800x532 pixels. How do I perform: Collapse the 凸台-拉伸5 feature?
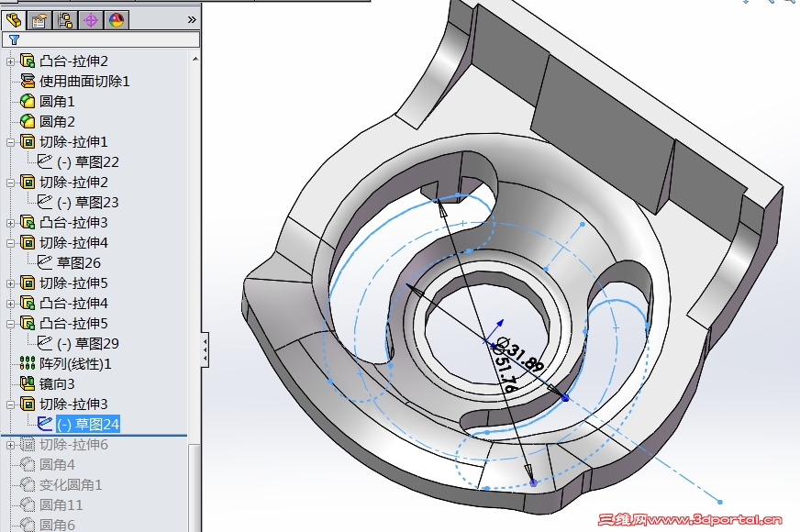pos(10,324)
